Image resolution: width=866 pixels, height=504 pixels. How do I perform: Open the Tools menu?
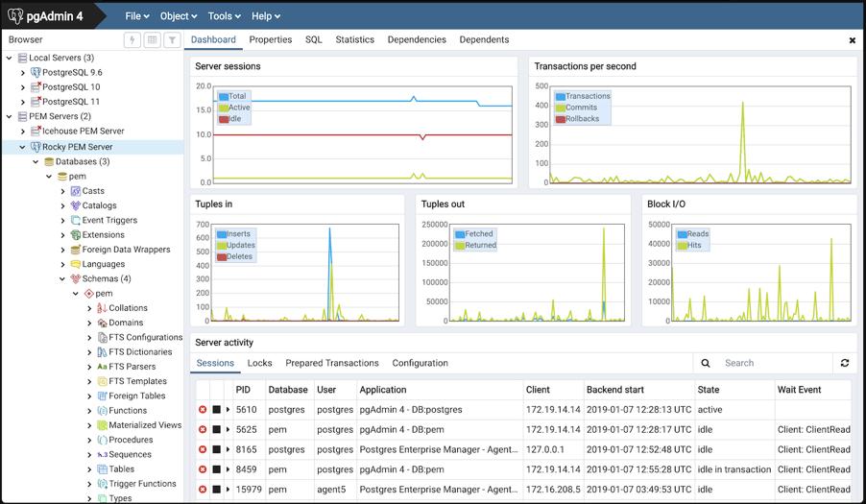coord(225,16)
